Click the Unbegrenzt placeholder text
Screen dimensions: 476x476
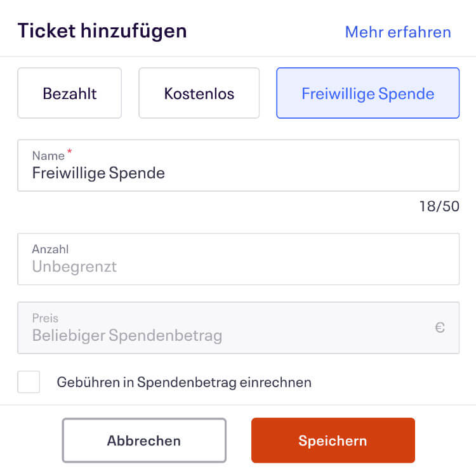[74, 267]
